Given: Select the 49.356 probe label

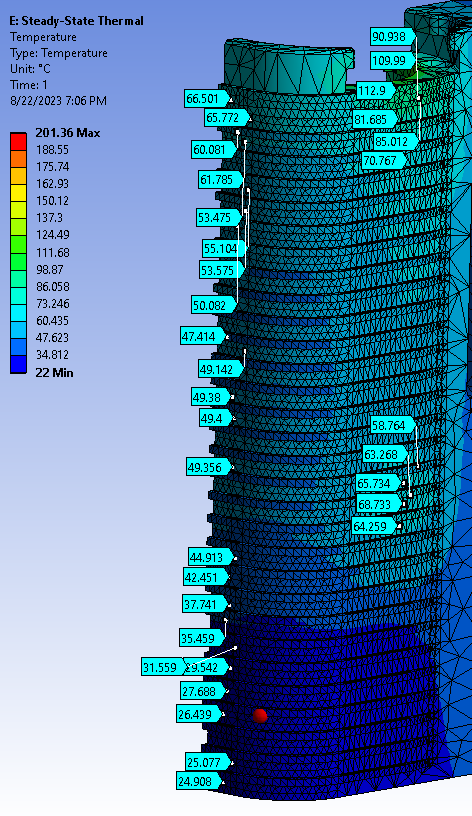Looking at the screenshot, I should click(x=209, y=467).
